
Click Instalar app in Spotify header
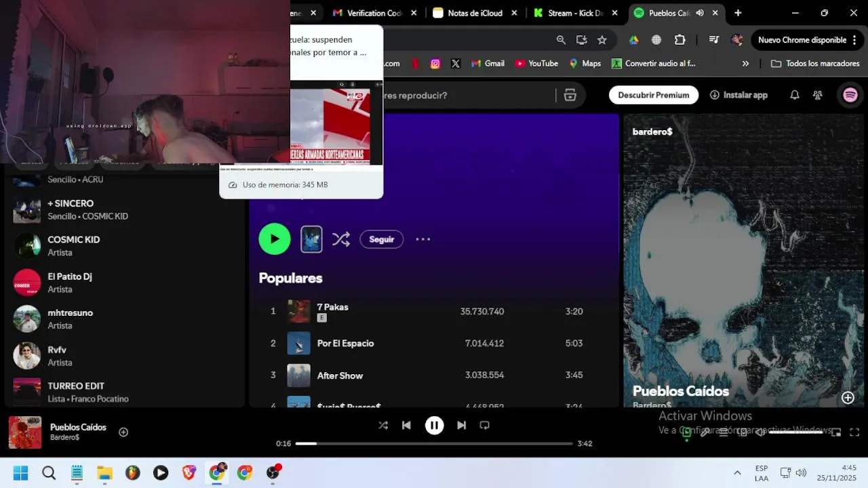coord(738,95)
